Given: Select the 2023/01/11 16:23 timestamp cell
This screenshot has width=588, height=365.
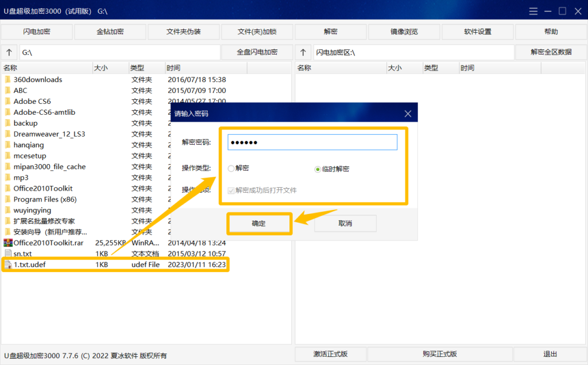Looking at the screenshot, I should tap(197, 265).
